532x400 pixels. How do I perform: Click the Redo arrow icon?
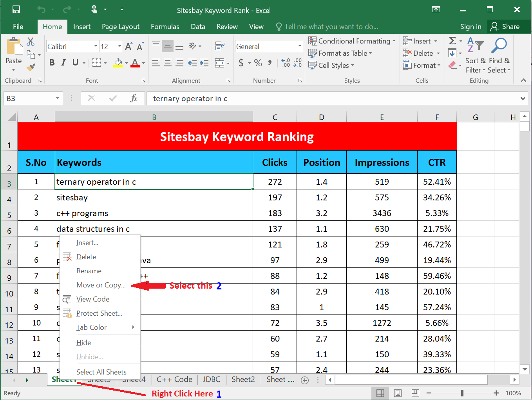tap(67, 9)
